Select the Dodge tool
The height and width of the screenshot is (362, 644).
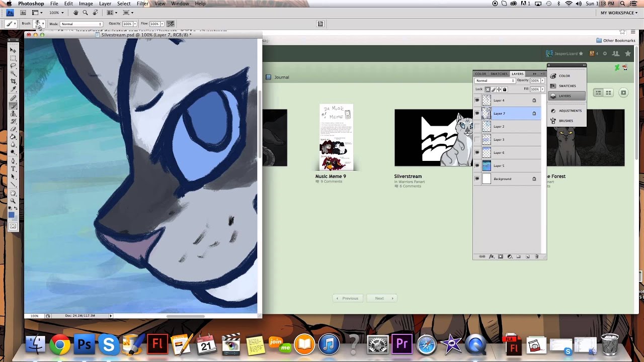point(13,151)
